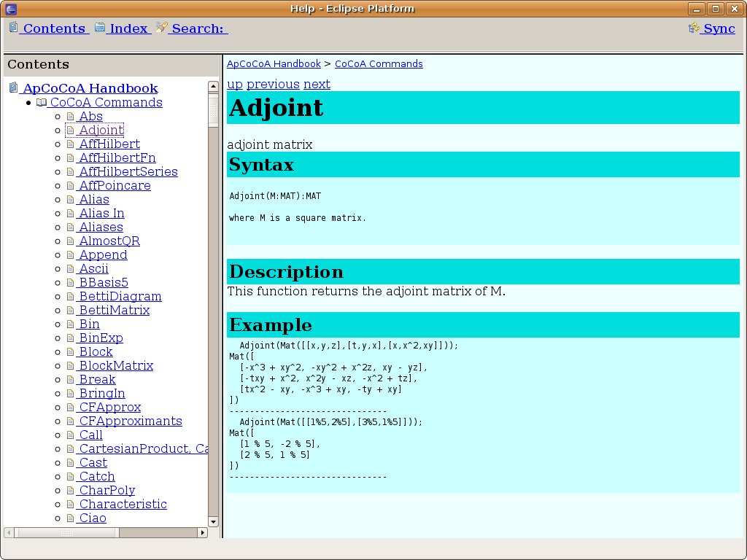Open the Characteristic help topic

click(x=123, y=504)
